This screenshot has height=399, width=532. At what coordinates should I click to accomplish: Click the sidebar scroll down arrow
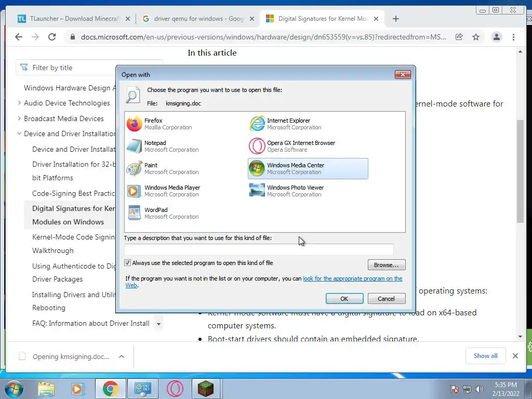[158, 324]
